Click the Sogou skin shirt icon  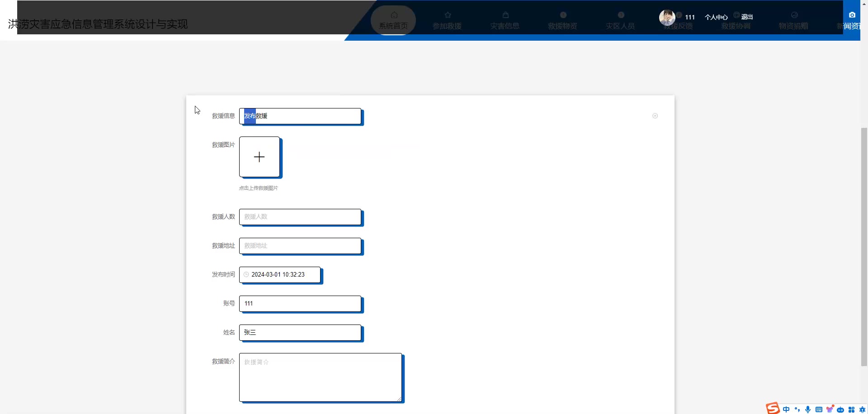pos(830,409)
